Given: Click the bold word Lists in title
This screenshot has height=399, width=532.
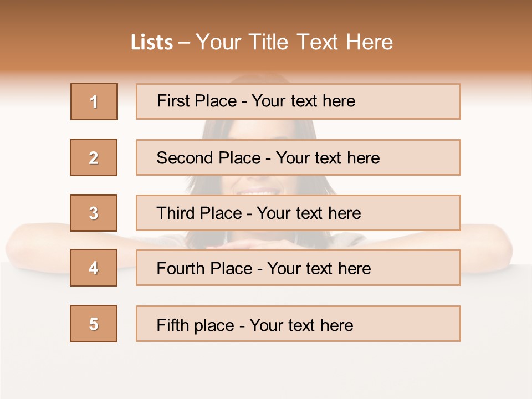Looking at the screenshot, I should (x=152, y=43).
